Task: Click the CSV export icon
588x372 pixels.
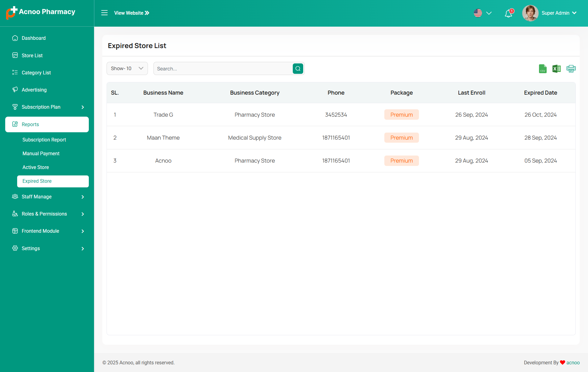Action: click(x=542, y=69)
